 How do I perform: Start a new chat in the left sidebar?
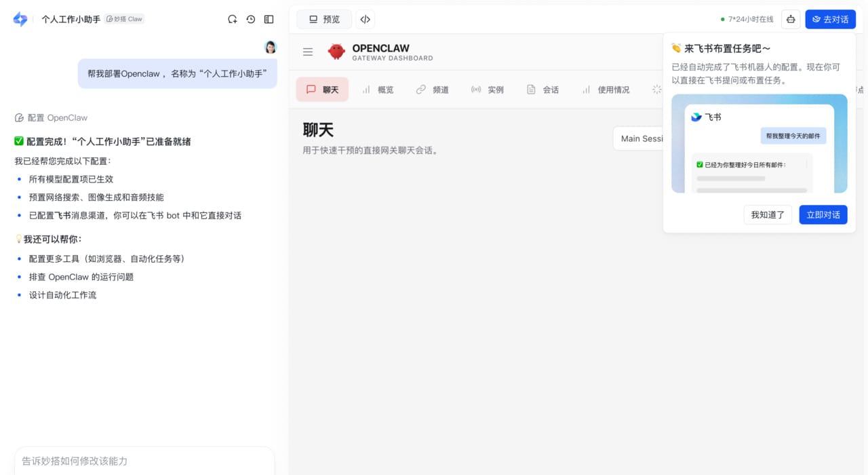[232, 19]
